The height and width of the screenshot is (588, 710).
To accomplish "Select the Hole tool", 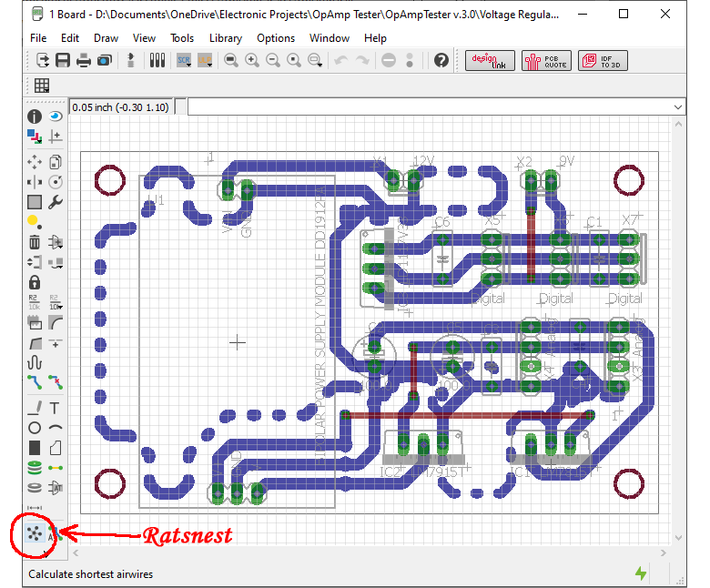I will coord(35,488).
